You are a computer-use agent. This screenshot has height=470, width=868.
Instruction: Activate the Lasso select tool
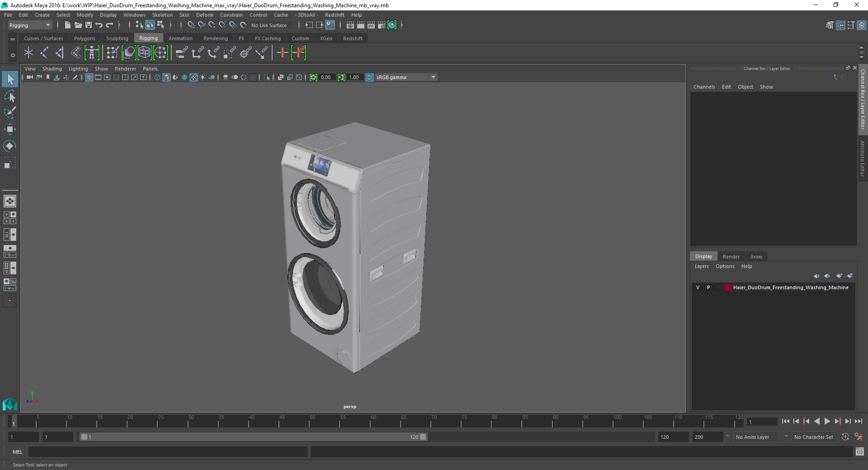click(10, 96)
